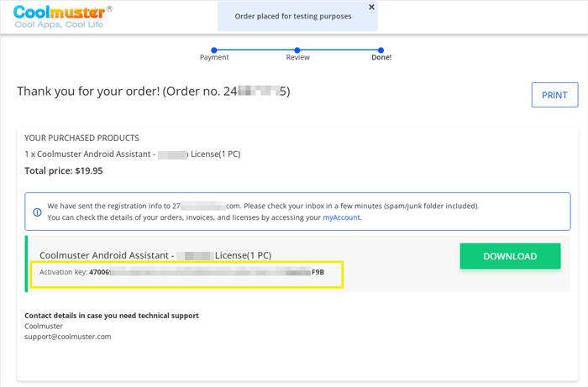The width and height of the screenshot is (588, 387).
Task: Click the PRINT button
Action: tap(554, 95)
